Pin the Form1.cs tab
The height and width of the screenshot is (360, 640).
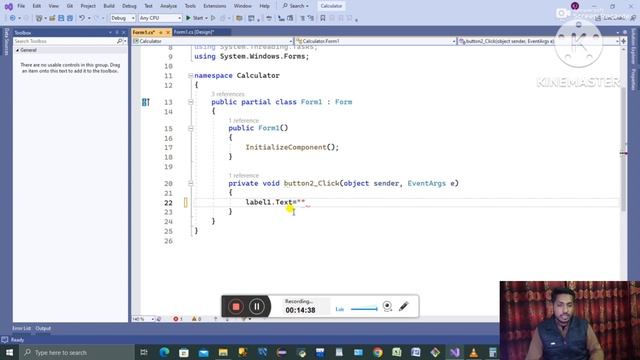click(x=161, y=32)
